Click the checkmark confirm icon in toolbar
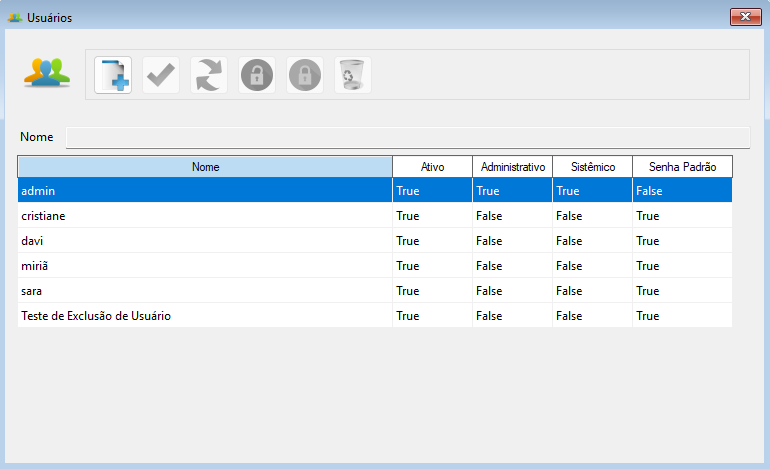This screenshot has height=469, width=770. [161, 75]
